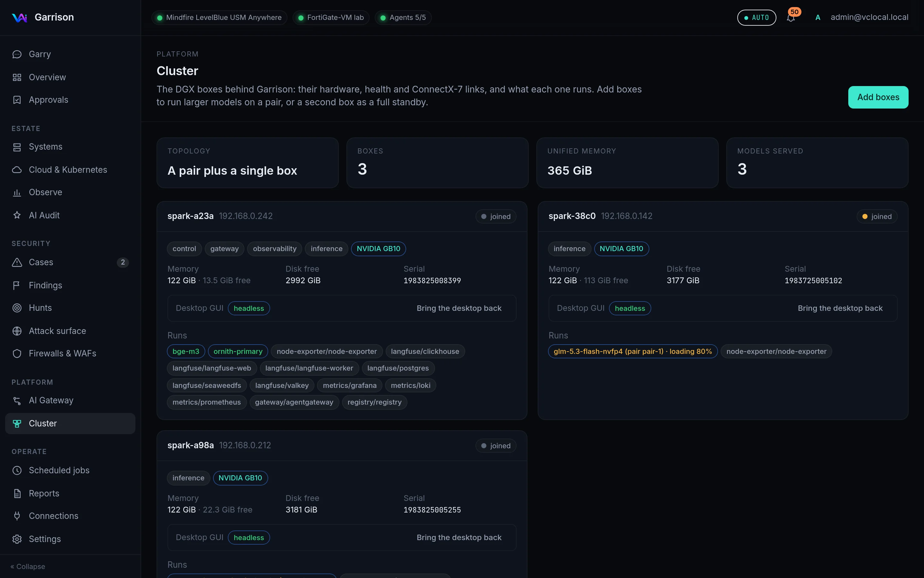Collapse the sidebar
Screen dimensions: 924x578
tap(28, 566)
